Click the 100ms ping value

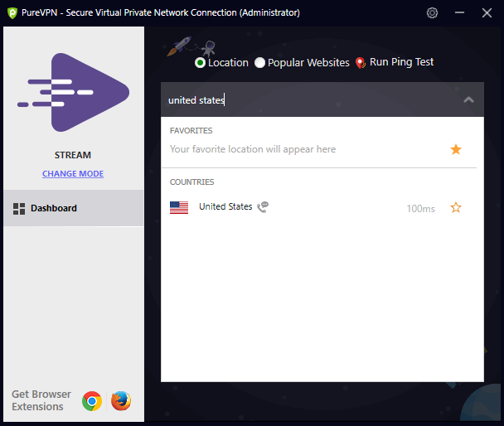[420, 209]
